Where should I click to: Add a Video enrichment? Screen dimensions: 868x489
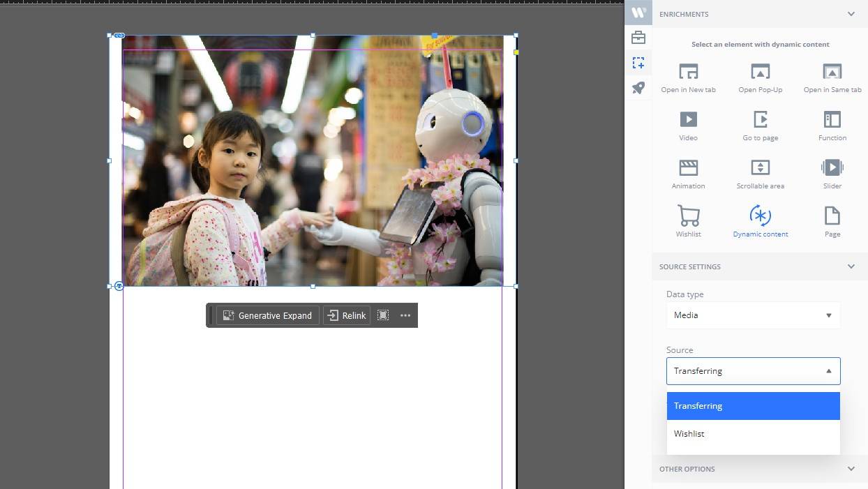[688, 126]
